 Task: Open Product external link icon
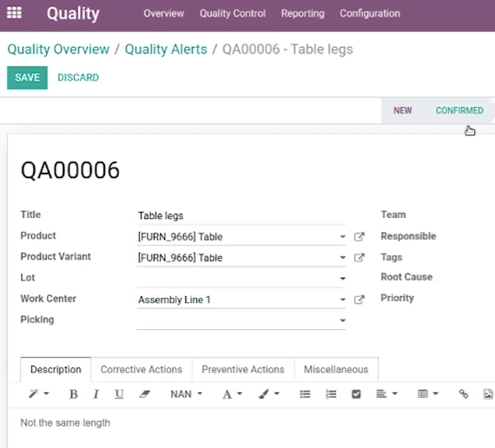click(360, 237)
